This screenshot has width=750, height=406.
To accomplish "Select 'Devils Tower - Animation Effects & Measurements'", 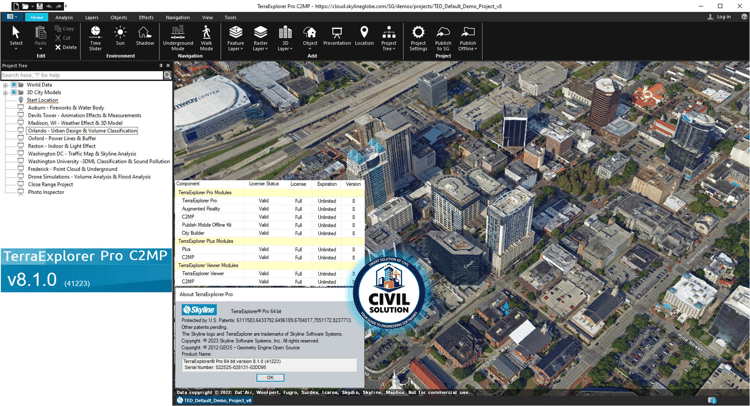I will click(84, 115).
